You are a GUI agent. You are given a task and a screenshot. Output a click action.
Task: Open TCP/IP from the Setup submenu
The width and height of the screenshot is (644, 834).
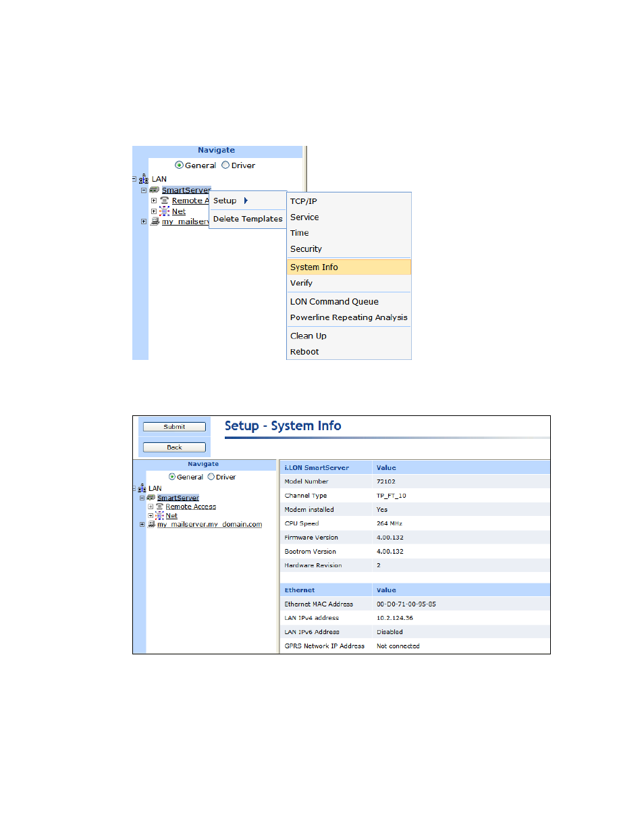[349, 201]
